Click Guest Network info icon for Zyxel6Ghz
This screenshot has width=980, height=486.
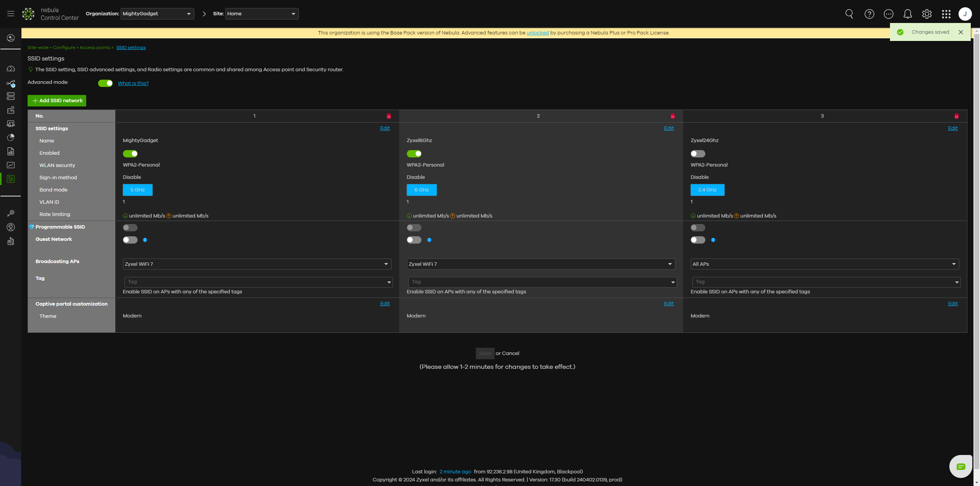click(429, 240)
